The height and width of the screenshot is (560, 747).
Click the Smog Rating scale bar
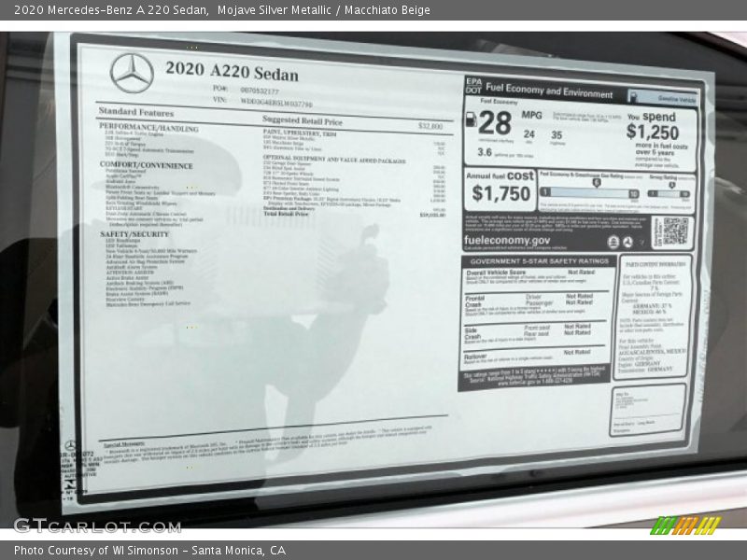point(669,194)
